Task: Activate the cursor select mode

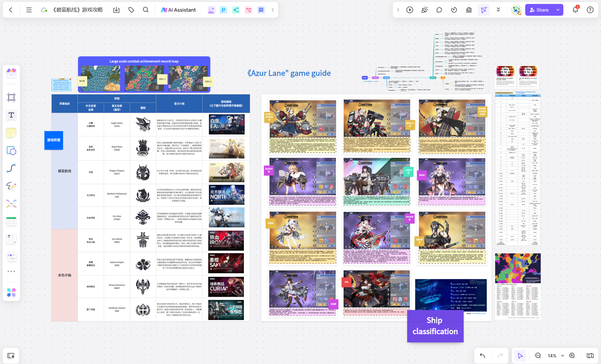Action: 520,356
